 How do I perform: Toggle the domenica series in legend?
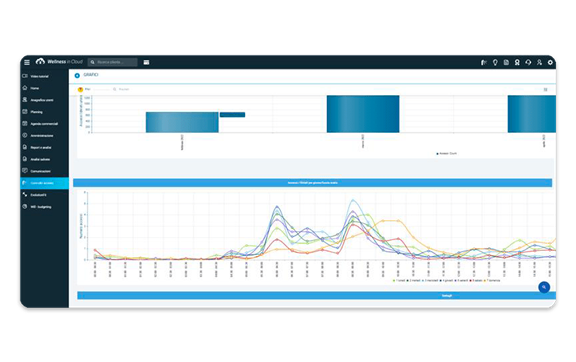492,280
